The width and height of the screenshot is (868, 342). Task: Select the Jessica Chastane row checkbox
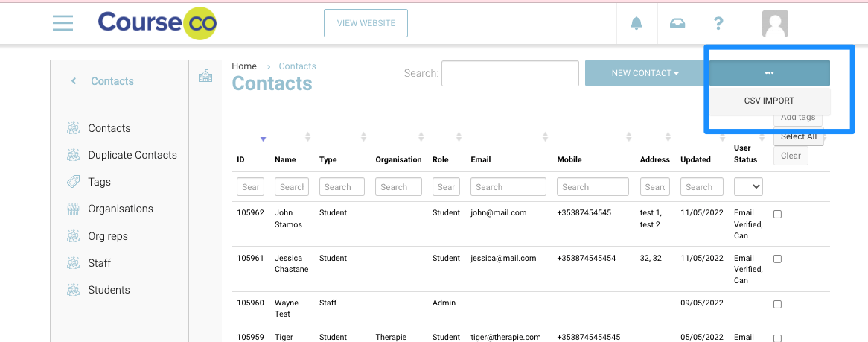click(x=778, y=259)
